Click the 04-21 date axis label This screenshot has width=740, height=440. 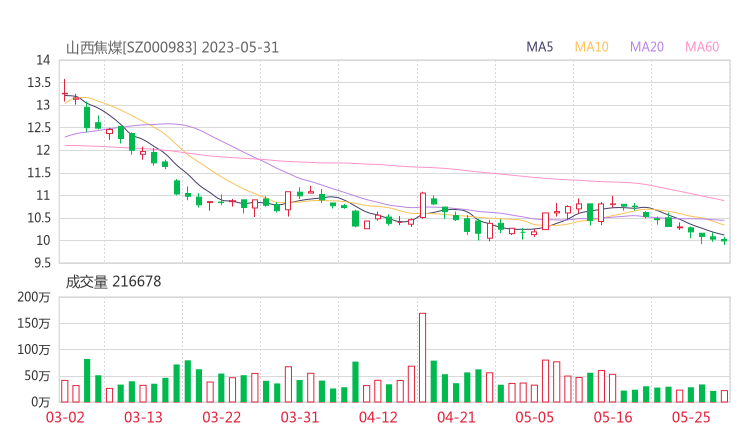[x=456, y=417]
